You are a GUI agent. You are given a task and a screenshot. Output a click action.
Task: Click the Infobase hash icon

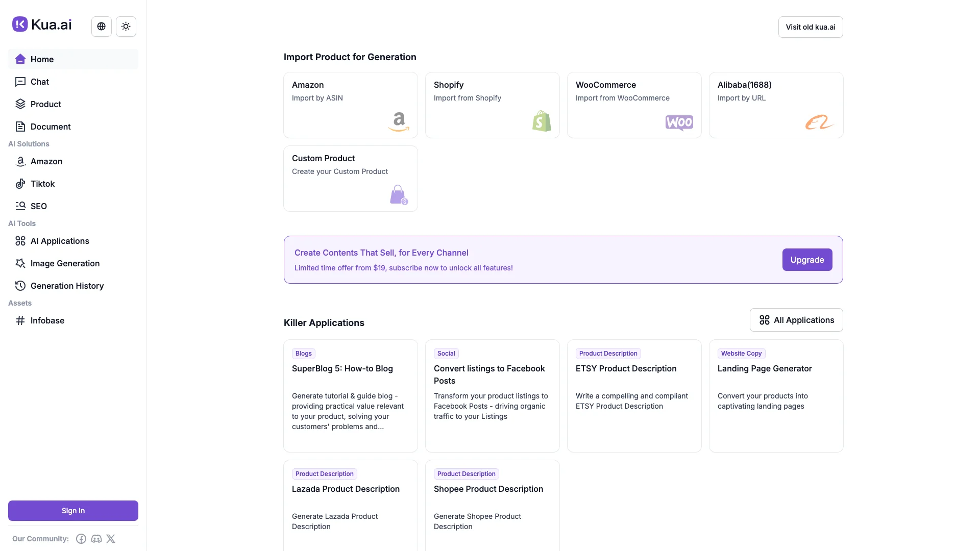point(20,320)
